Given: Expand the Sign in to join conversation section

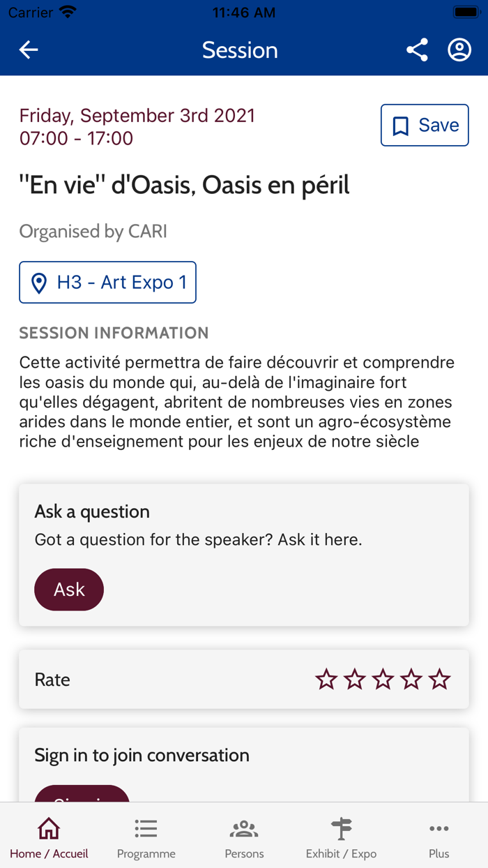Looking at the screenshot, I should pos(142,755).
